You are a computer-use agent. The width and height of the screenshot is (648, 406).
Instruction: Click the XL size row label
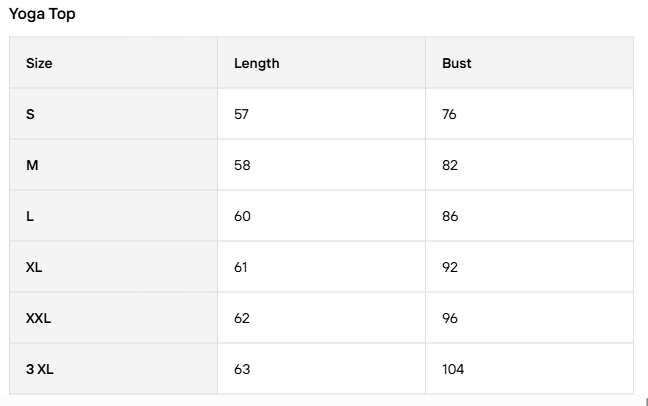[x=34, y=267]
